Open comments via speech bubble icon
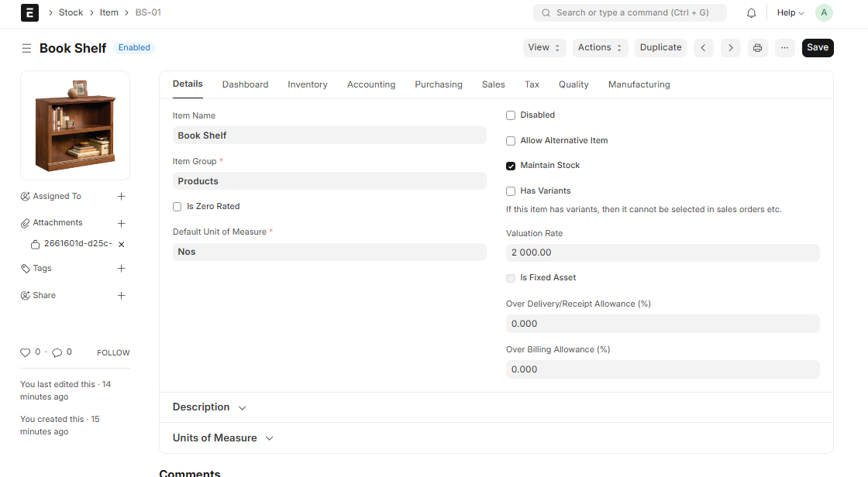The image size is (868, 477). point(57,352)
